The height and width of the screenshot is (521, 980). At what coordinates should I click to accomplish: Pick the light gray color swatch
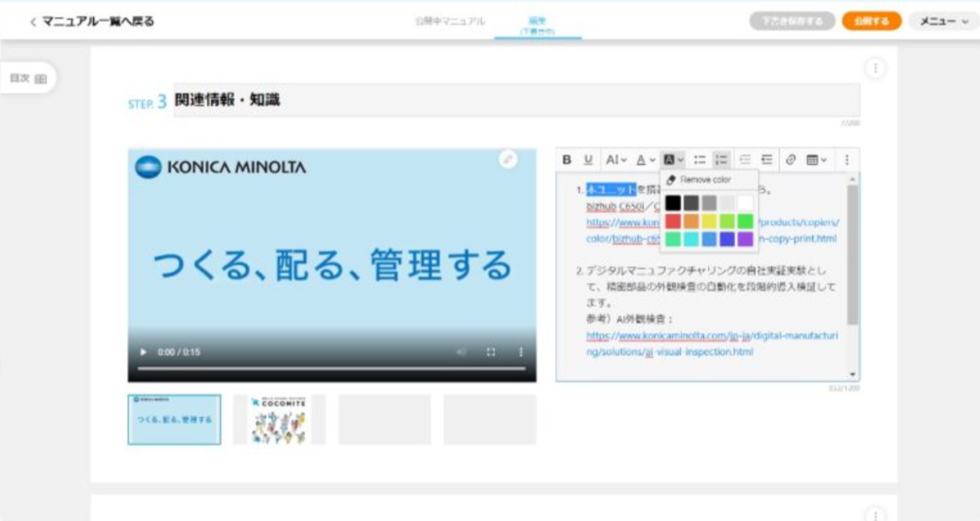coord(727,203)
